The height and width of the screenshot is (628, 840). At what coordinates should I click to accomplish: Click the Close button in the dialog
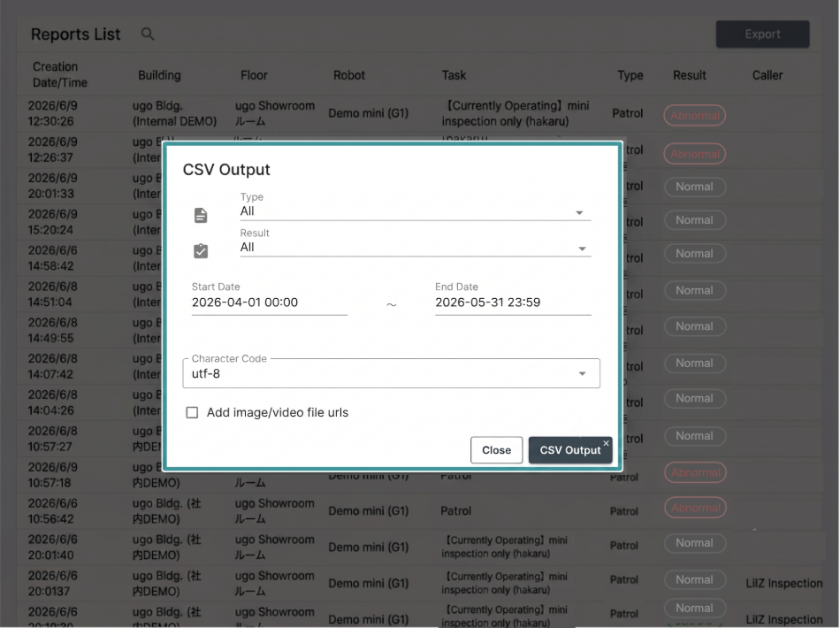[x=496, y=450]
